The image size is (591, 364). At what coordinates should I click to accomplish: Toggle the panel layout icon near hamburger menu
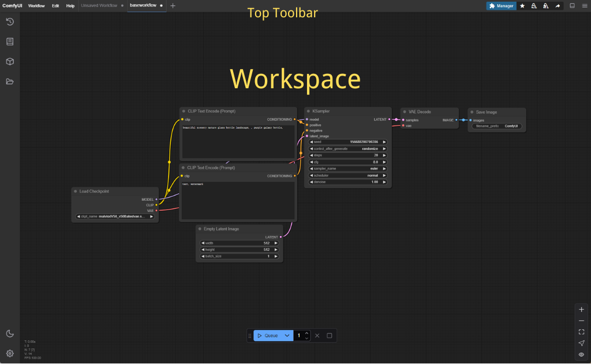click(x=571, y=5)
